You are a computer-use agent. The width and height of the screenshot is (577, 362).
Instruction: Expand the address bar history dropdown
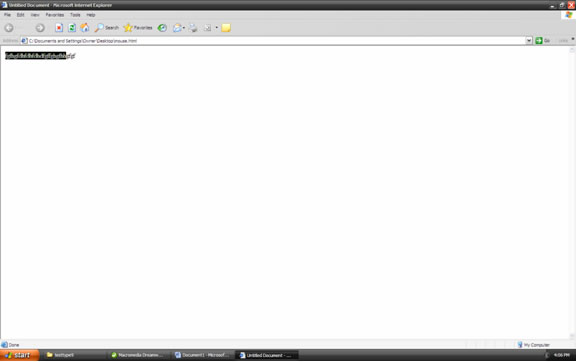point(529,41)
